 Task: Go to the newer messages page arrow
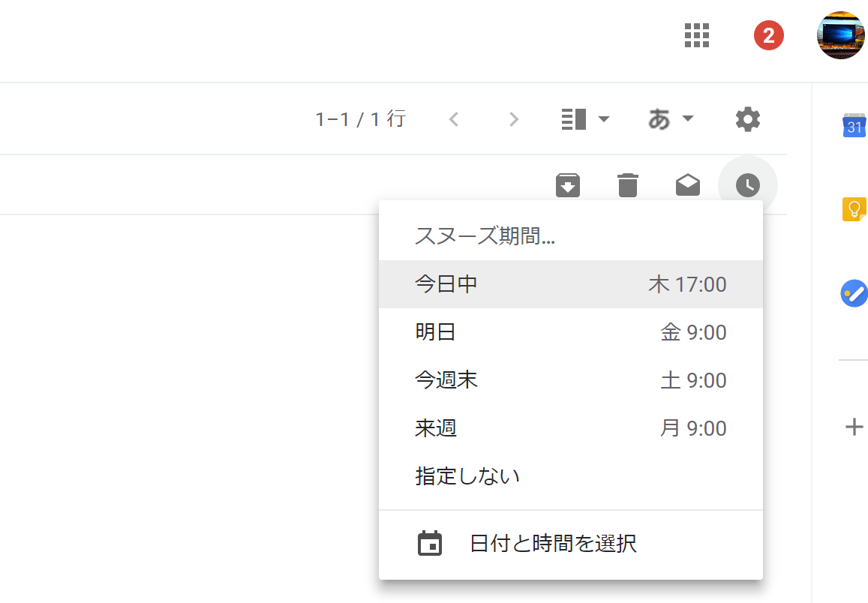(x=453, y=119)
